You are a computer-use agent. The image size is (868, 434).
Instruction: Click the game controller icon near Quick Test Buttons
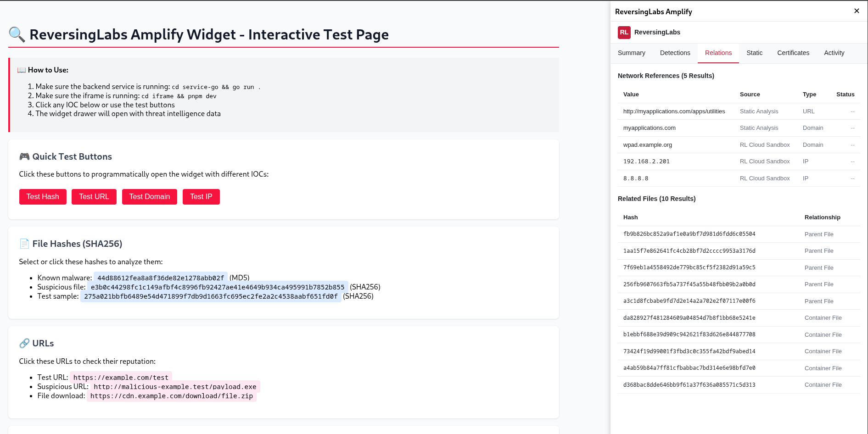(x=24, y=156)
